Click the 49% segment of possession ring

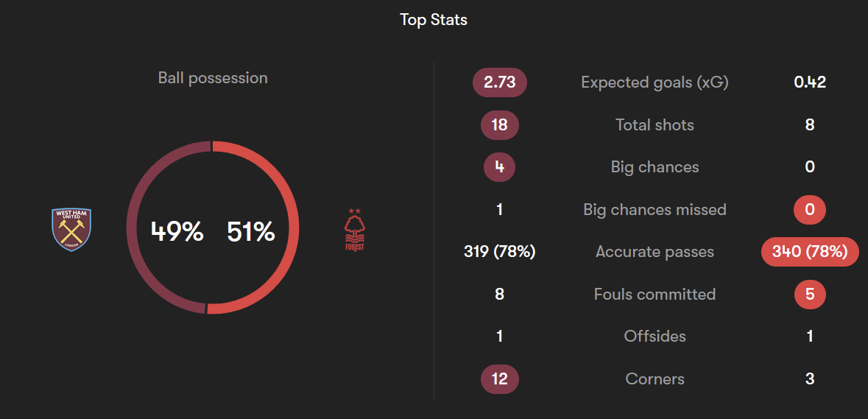(x=132, y=228)
